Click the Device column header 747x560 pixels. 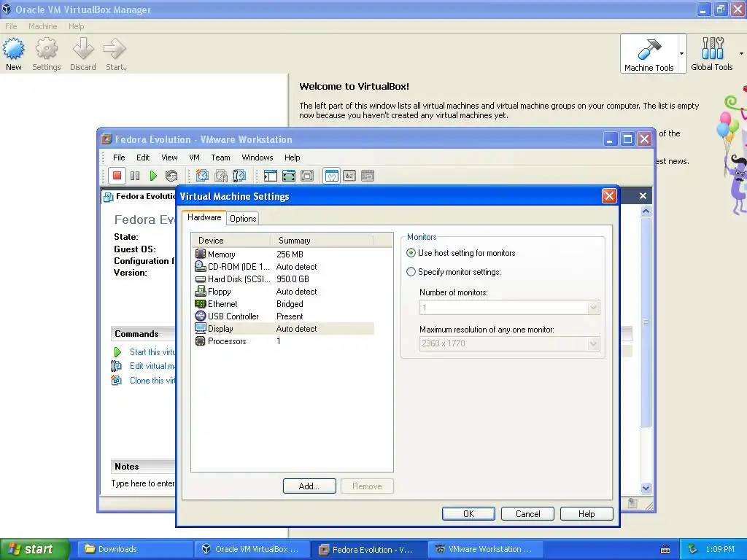point(231,241)
